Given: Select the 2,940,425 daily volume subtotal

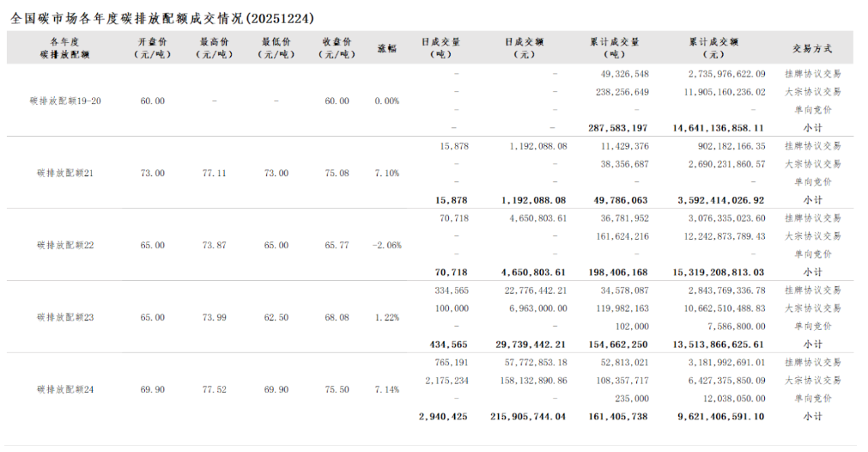Looking at the screenshot, I should pyautogui.click(x=443, y=417).
